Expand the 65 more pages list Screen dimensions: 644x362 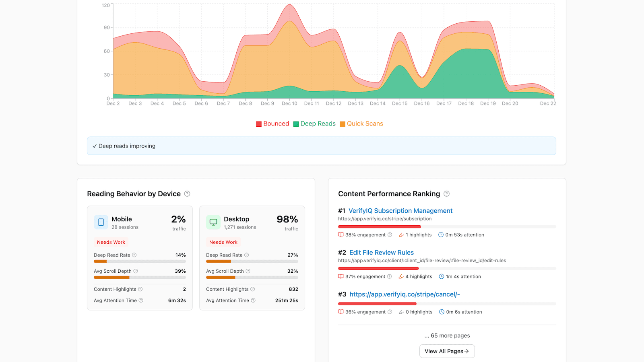click(447, 335)
